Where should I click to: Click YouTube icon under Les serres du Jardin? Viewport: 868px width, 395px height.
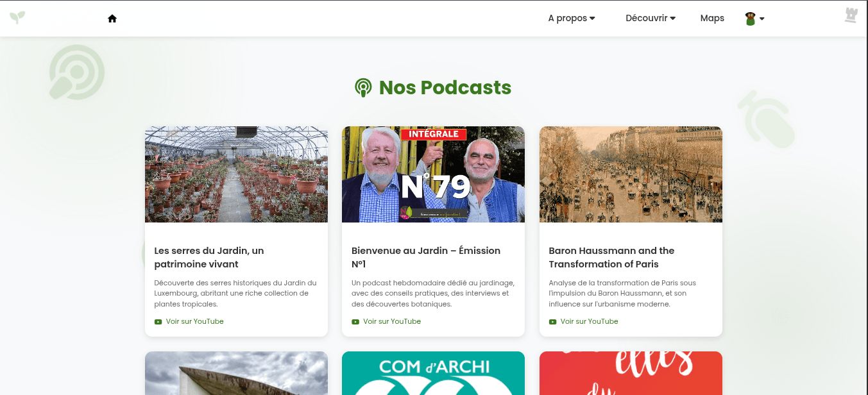pyautogui.click(x=158, y=322)
